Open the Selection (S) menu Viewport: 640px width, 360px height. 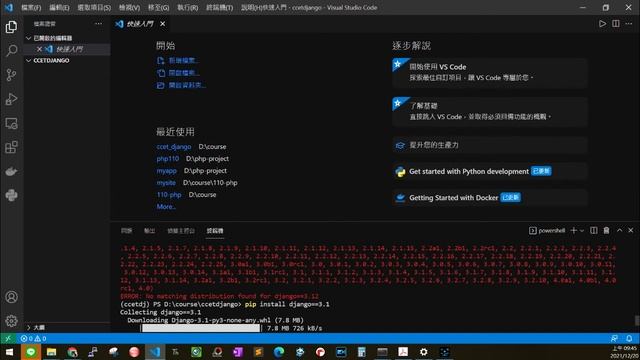94,7
